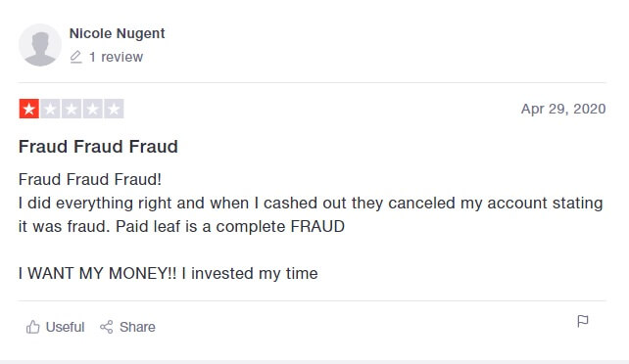Viewport: 629px width, 364px height.
Task: Click the 'I did everything right' paragraph line
Action: pos(311,203)
